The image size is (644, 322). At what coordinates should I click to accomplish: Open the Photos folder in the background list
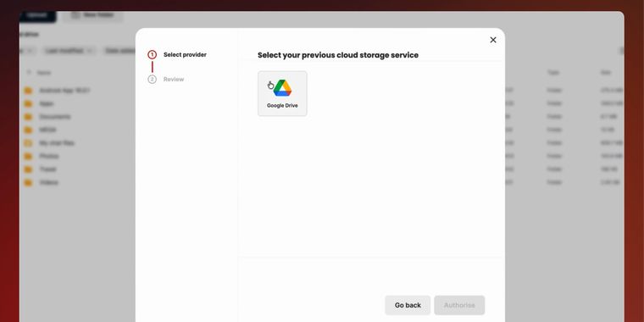click(x=49, y=156)
